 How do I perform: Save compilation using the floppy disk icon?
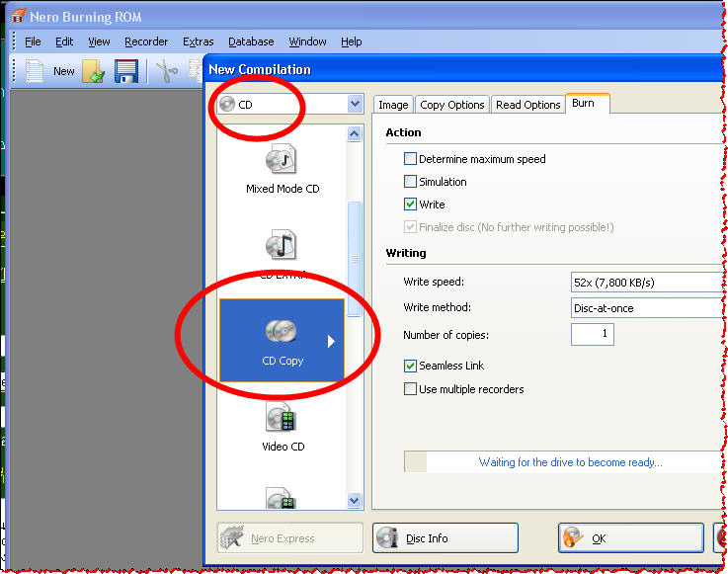(126, 71)
